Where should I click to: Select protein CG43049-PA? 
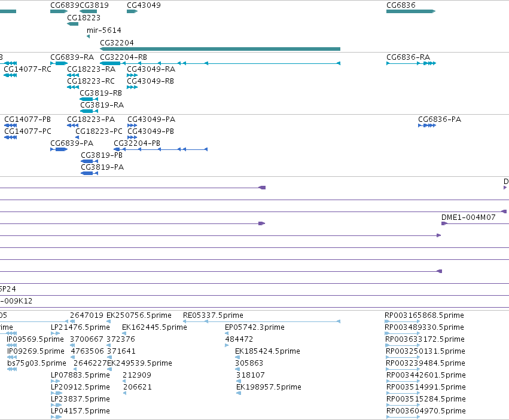pos(132,125)
